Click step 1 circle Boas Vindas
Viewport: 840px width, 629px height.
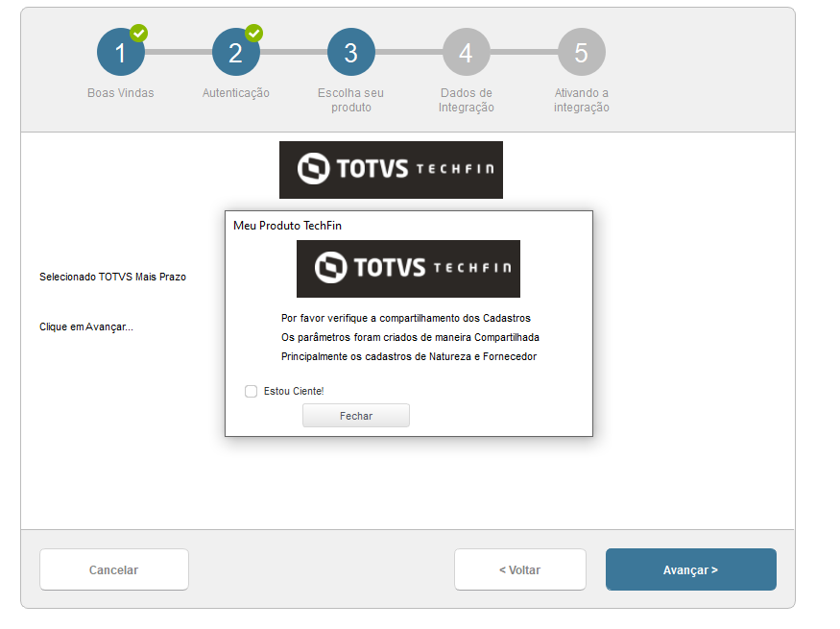(x=121, y=52)
